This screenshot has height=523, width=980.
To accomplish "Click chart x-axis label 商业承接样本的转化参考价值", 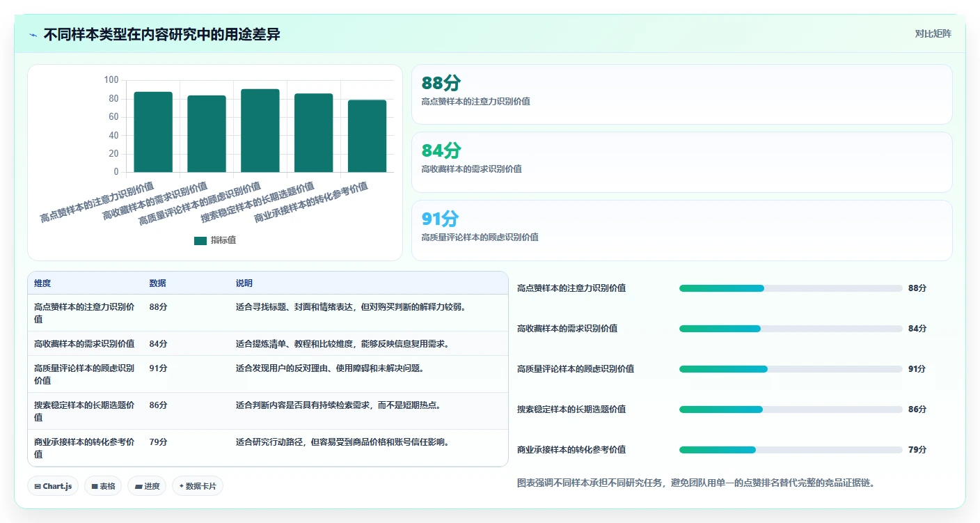I will (x=311, y=202).
